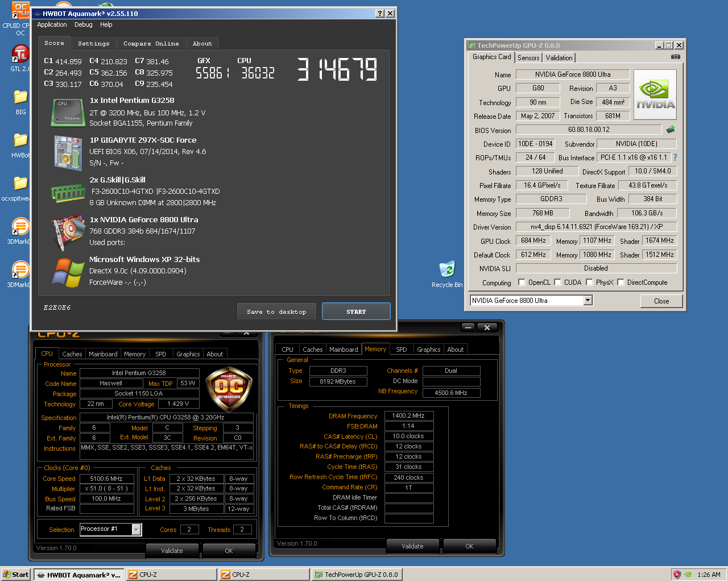Click the Bus Interface question mark icon
The image size is (728, 582).
(x=675, y=157)
